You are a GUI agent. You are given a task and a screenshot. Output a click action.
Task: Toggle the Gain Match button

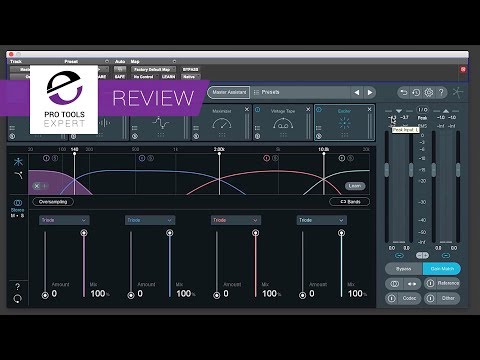[x=442, y=269]
